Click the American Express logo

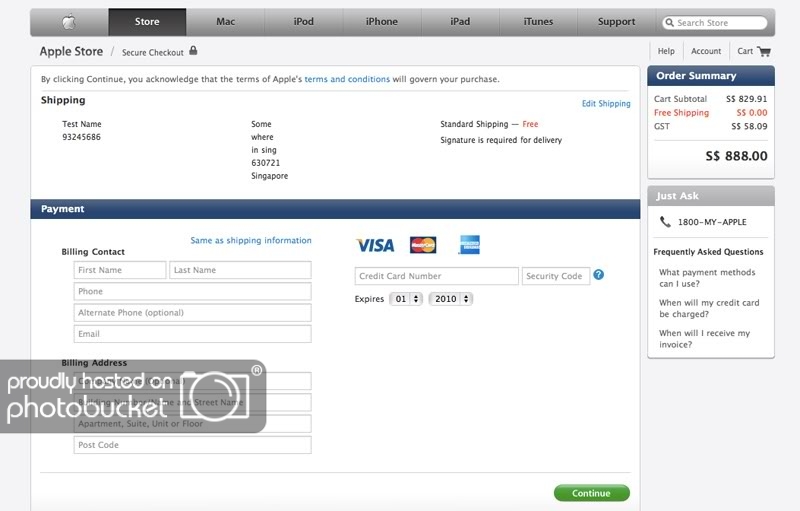click(x=469, y=245)
